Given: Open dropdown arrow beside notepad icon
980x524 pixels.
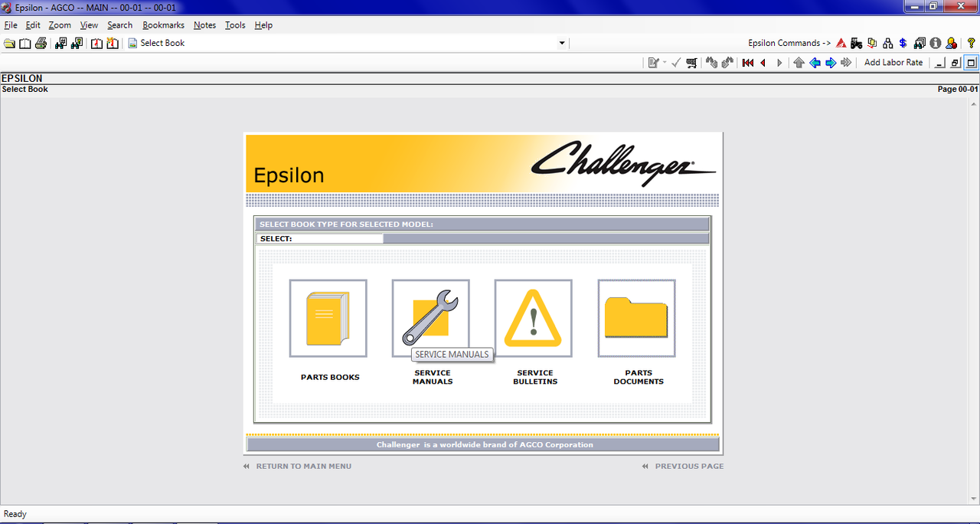Looking at the screenshot, I should pyautogui.click(x=665, y=63).
